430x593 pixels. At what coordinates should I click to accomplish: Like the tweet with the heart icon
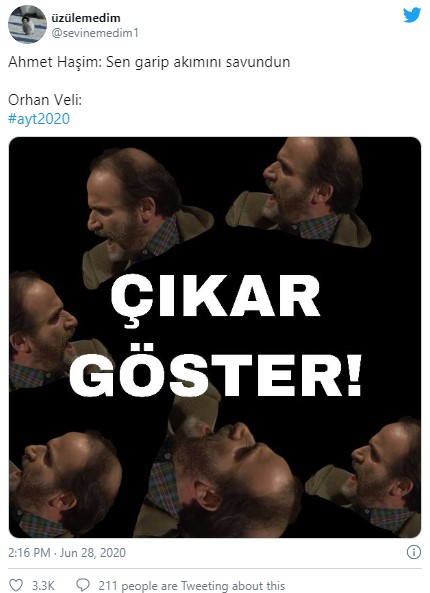[x=16, y=585]
